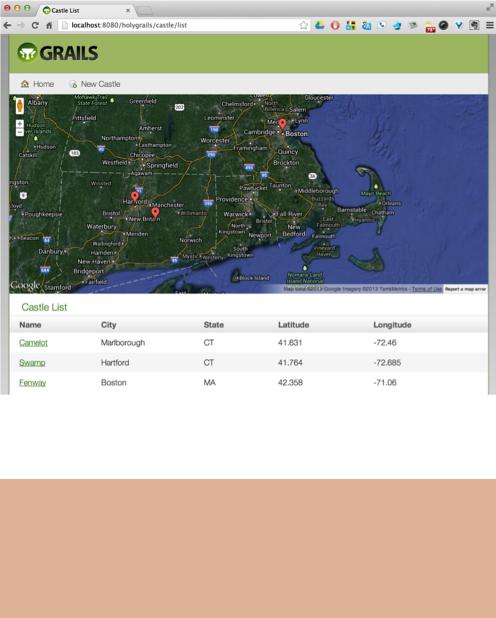
Task: Click the Hartford city cell
Action: 115,363
